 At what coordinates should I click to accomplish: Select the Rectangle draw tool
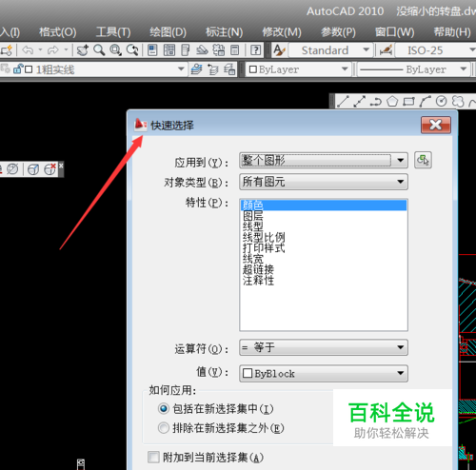click(408, 102)
